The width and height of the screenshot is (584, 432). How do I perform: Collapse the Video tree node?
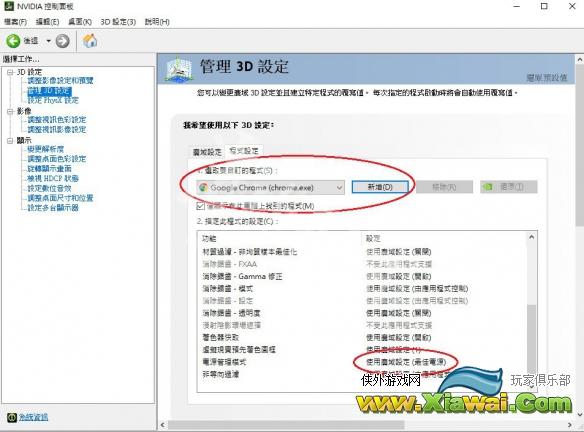(x=10, y=111)
